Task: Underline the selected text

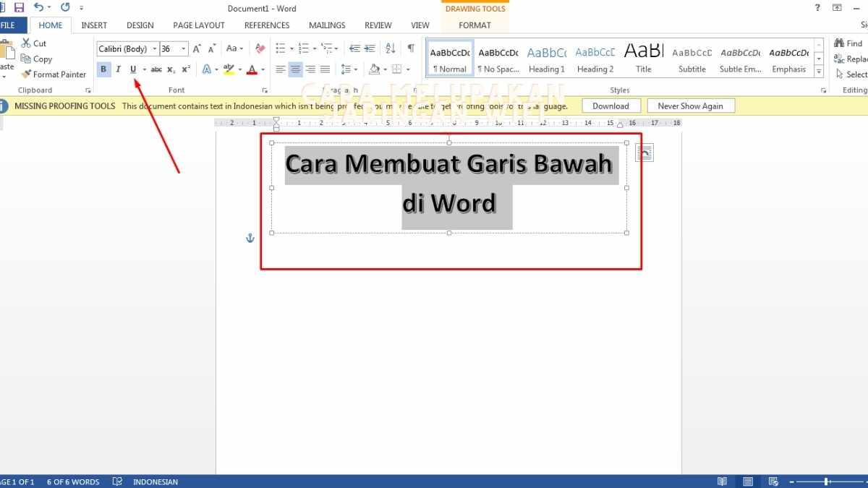Action: click(x=132, y=69)
